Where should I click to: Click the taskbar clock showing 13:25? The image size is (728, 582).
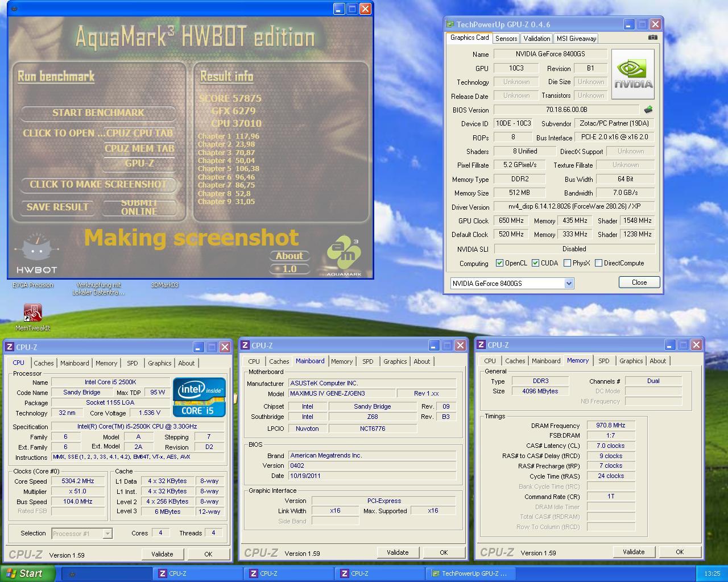tap(712, 574)
